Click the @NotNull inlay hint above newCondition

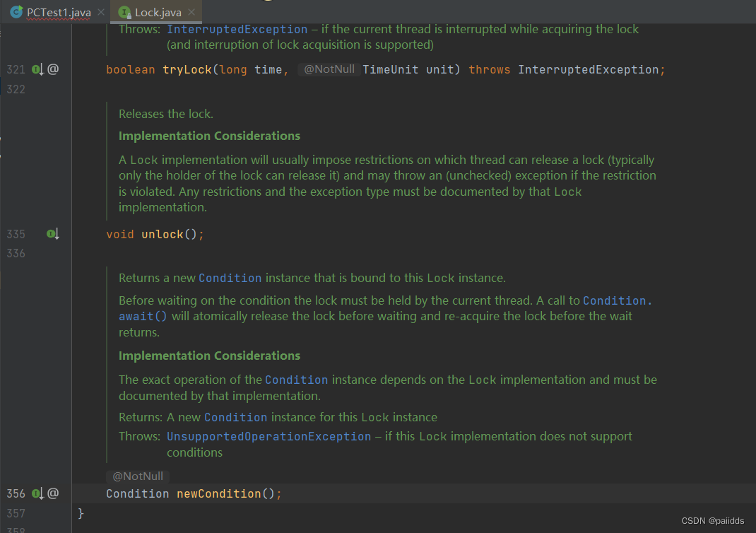[x=138, y=476]
